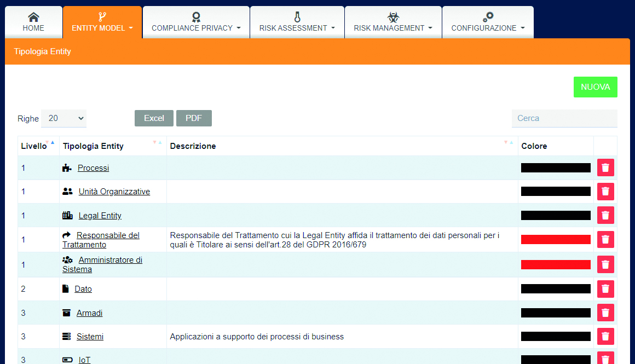Sort the Tipologia Entity column descending
Image resolution: width=635 pixels, height=364 pixels.
[x=154, y=142]
